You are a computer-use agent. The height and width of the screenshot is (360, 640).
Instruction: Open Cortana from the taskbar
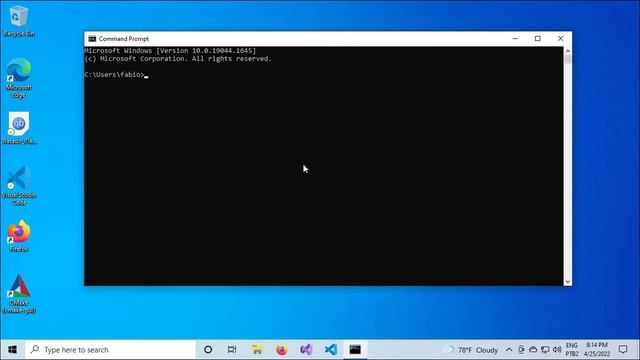tap(208, 350)
